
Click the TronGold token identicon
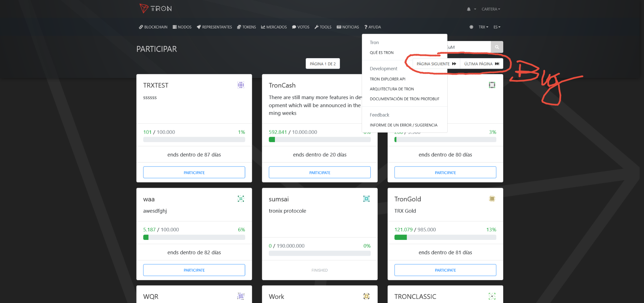click(492, 199)
